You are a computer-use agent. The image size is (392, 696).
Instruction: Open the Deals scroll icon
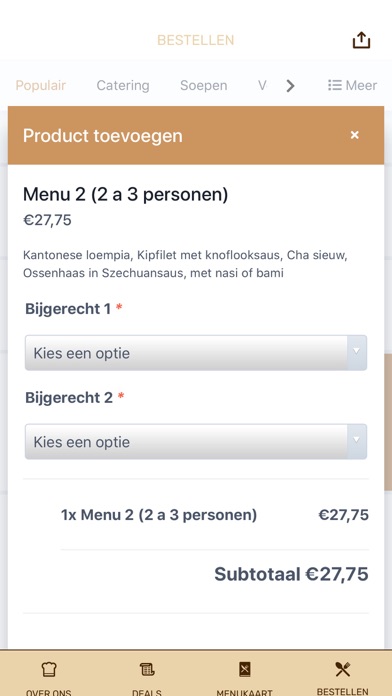147,669
